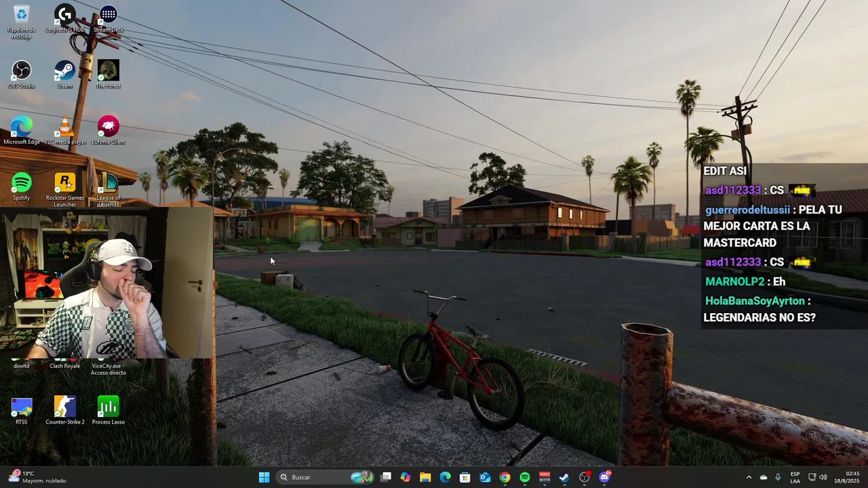Select VLC media player desktop icon
Screen dimensions: 868x488
[65, 130]
